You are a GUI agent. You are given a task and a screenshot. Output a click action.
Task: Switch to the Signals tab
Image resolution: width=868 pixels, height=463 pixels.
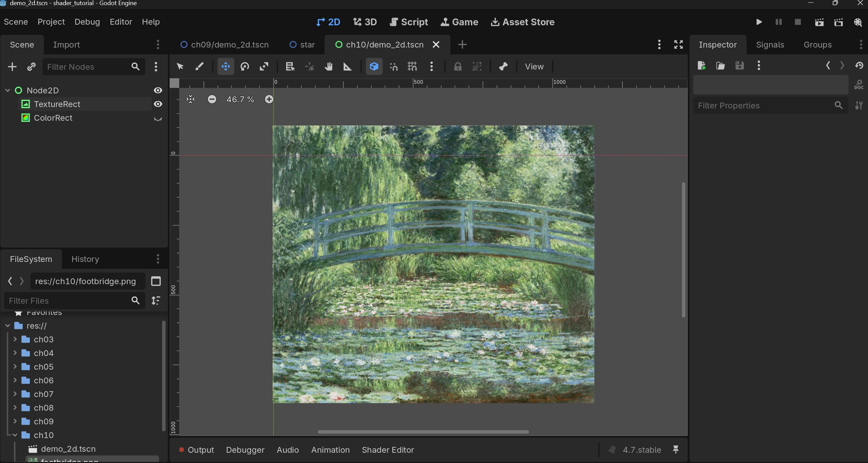[x=770, y=45]
